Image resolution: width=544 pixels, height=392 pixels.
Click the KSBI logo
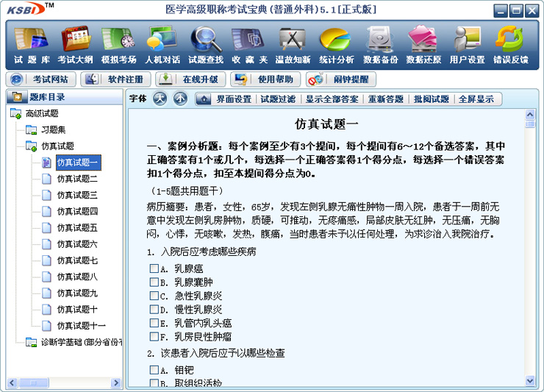coord(26,10)
